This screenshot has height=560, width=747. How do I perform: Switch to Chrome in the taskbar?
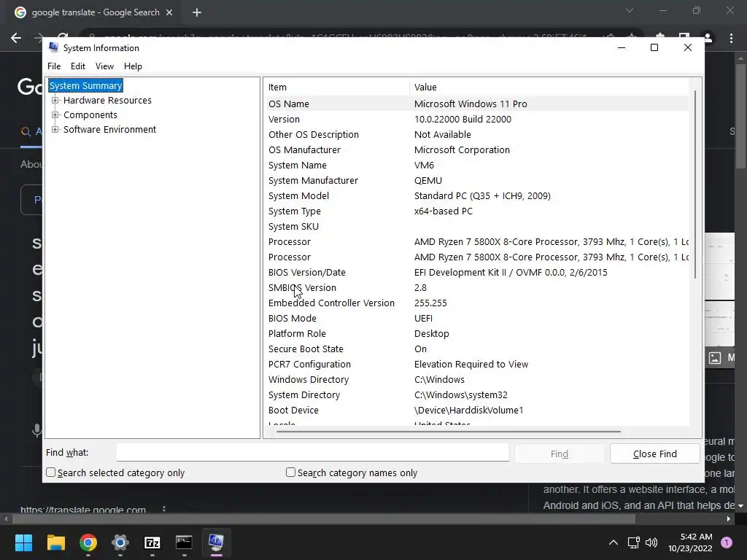[88, 542]
